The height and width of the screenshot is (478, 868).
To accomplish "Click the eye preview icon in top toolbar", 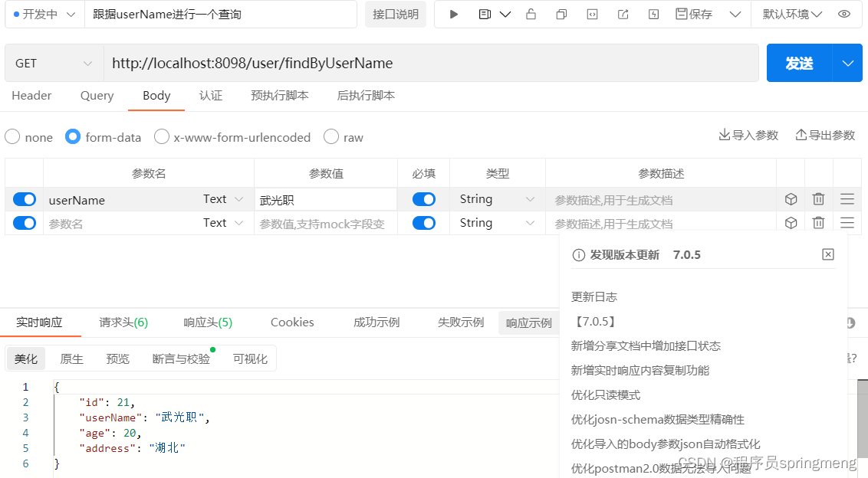I will coord(846,14).
